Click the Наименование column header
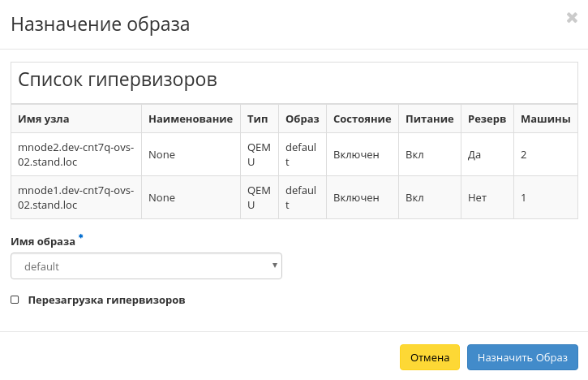This screenshot has height=380, width=588. tap(191, 119)
